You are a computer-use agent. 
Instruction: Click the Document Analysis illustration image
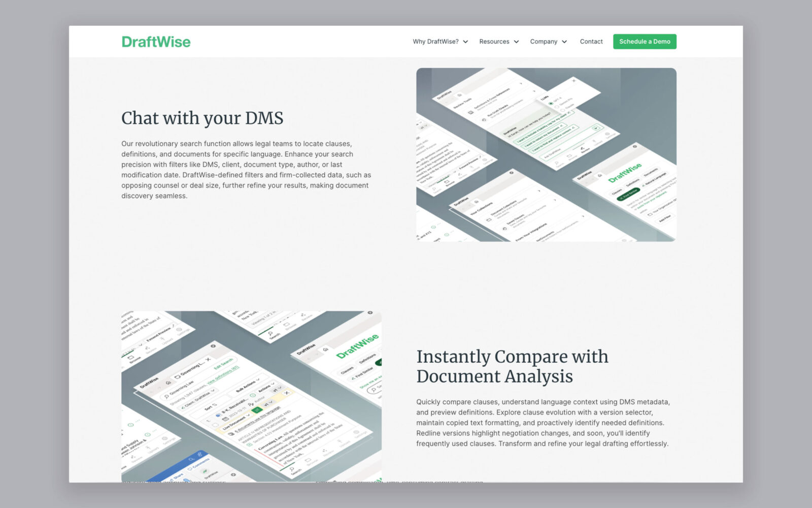click(251, 396)
